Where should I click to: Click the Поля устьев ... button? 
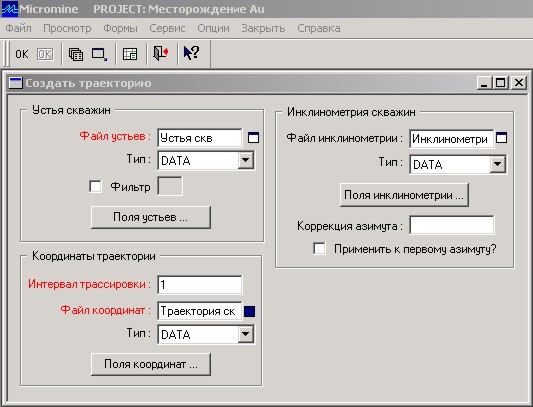[x=151, y=217]
